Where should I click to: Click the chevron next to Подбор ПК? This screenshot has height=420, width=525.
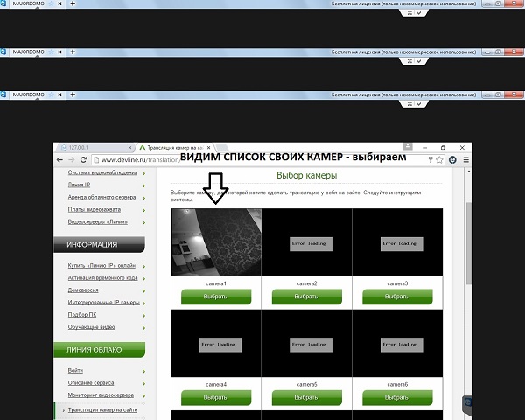click(x=144, y=316)
